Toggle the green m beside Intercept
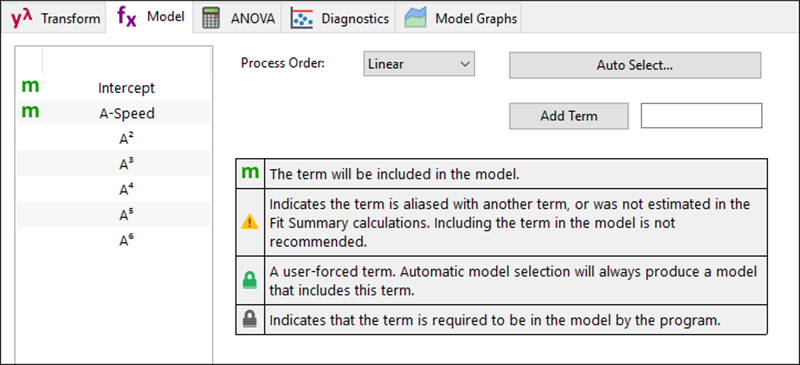This screenshot has width=800, height=365. [30, 87]
